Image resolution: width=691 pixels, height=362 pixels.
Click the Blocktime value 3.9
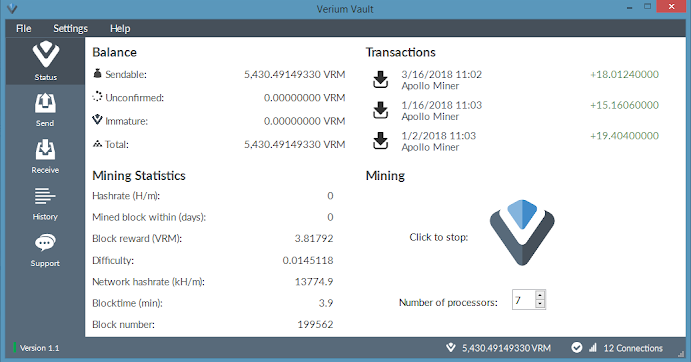pos(326,303)
